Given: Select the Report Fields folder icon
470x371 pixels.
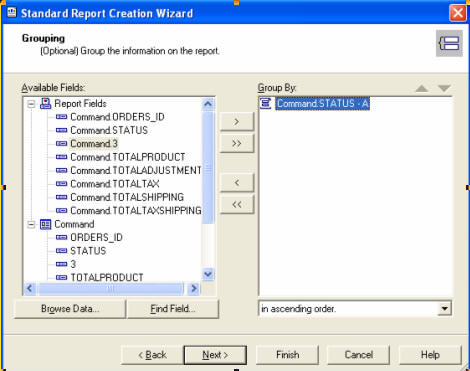Looking at the screenshot, I should point(45,104).
